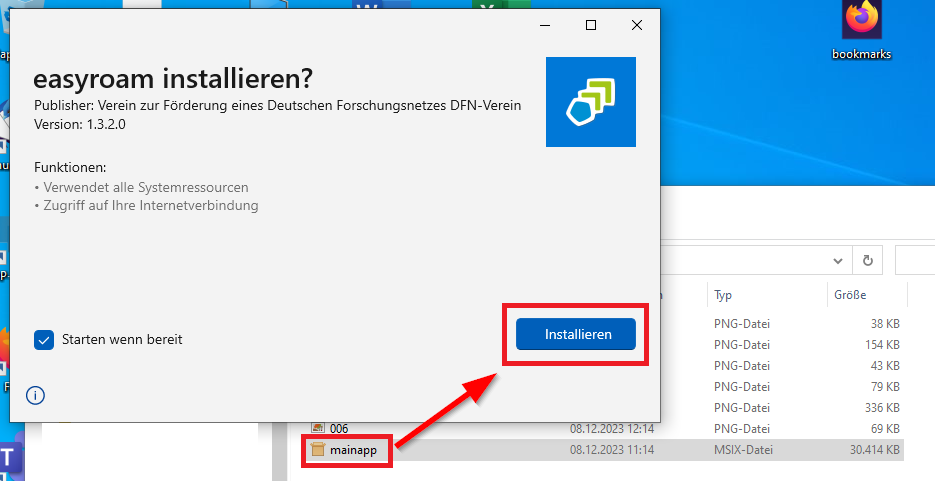The image size is (935, 481).
Task: Click the 79 KB size cell
Action: coord(885,387)
